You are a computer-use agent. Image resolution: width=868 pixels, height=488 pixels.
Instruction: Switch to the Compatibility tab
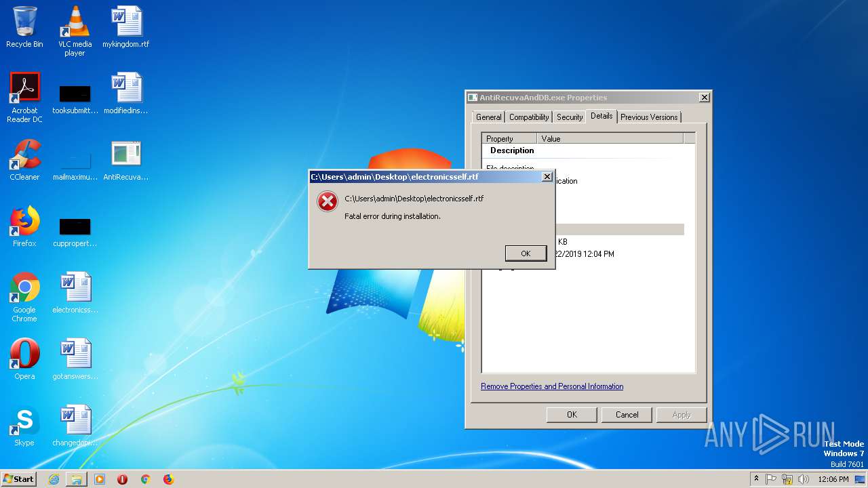point(529,117)
